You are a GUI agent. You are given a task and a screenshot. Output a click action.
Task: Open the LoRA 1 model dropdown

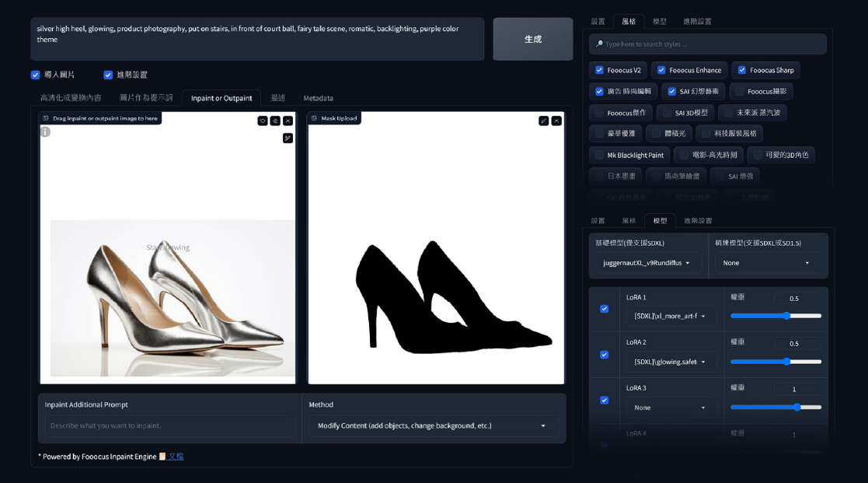pos(671,317)
